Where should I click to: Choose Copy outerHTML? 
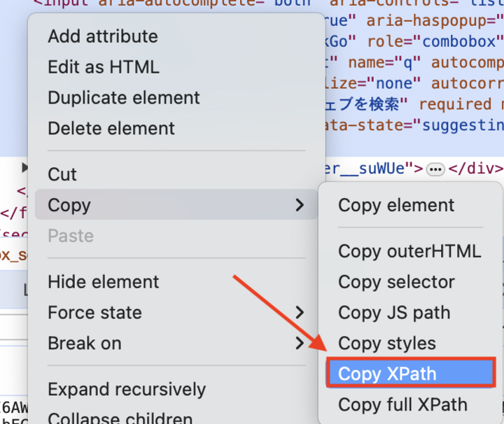[x=409, y=251]
